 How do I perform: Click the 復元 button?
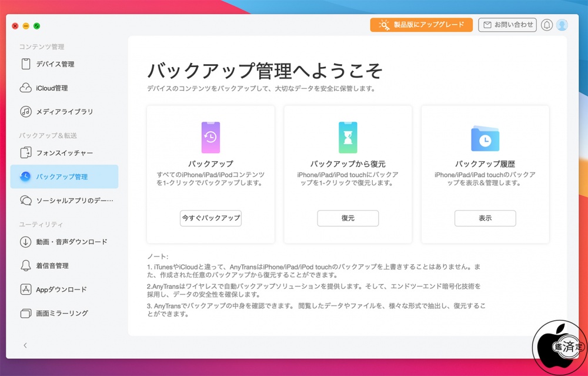tap(348, 218)
